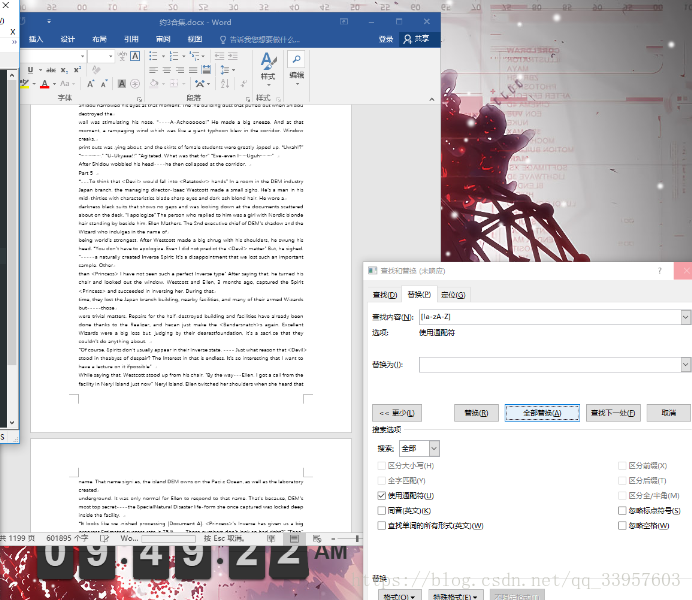Uncheck the use wildcards checkbox
Viewport: 692px width, 600px height.
pos(382,495)
